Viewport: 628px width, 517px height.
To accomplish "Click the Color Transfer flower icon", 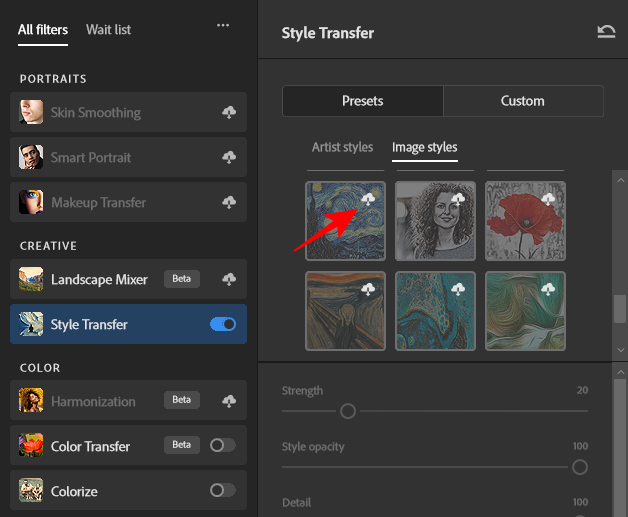I will [x=31, y=445].
